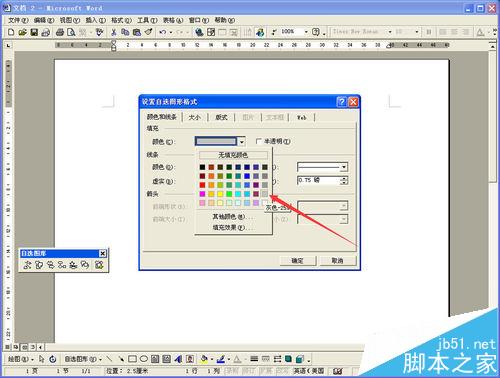This screenshot has width=500, height=378.
Task: Click Insert Hyperlink globe icon
Action: pyautogui.click(x=199, y=32)
